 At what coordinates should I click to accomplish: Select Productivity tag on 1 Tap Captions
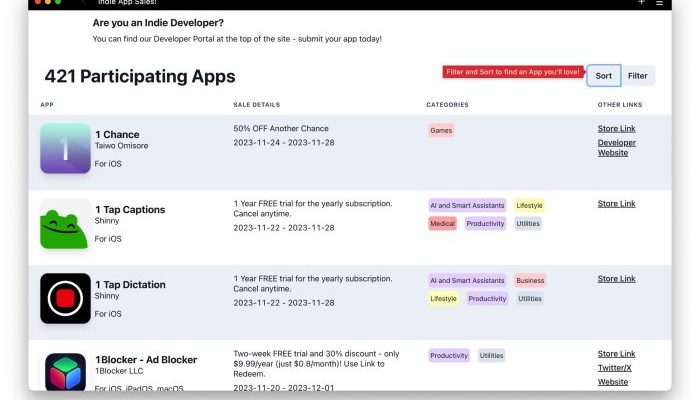pyautogui.click(x=485, y=223)
